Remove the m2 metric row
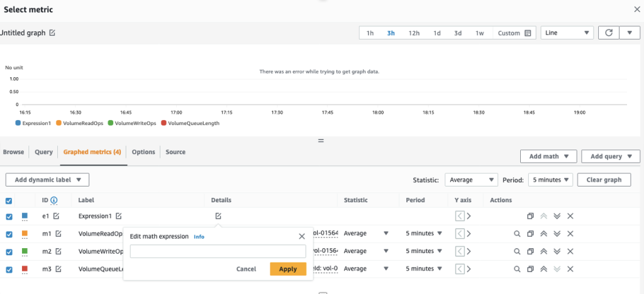 click(x=570, y=251)
